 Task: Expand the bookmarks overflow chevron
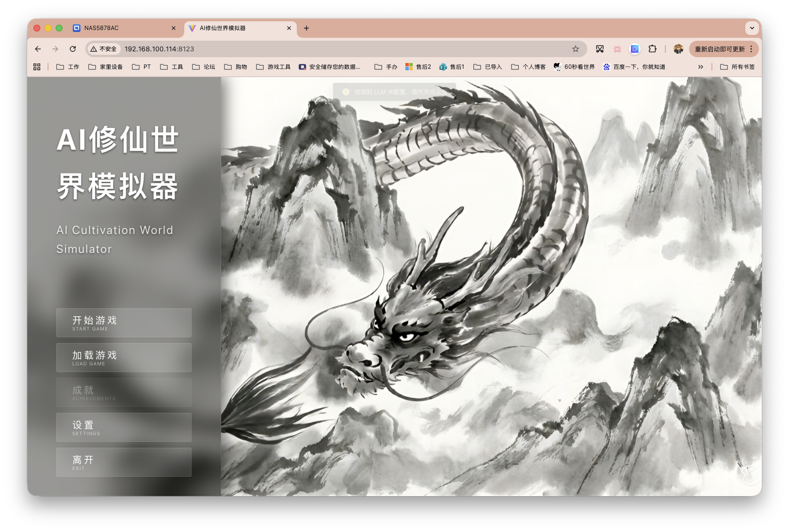(700, 66)
